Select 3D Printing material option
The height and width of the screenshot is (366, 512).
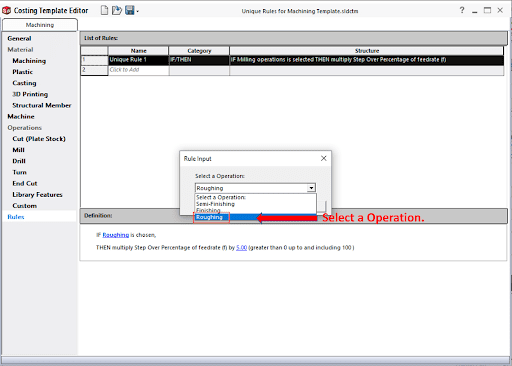tap(30, 94)
